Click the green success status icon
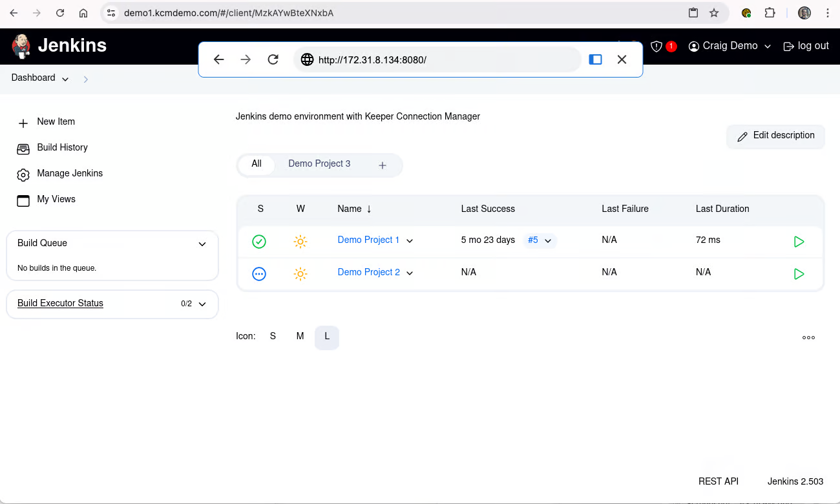The width and height of the screenshot is (840, 504). point(259,242)
